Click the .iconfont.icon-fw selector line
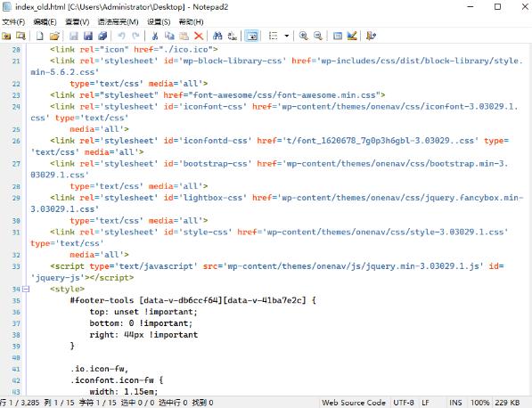Image resolution: width=532 pixels, height=408 pixels. [x=117, y=380]
